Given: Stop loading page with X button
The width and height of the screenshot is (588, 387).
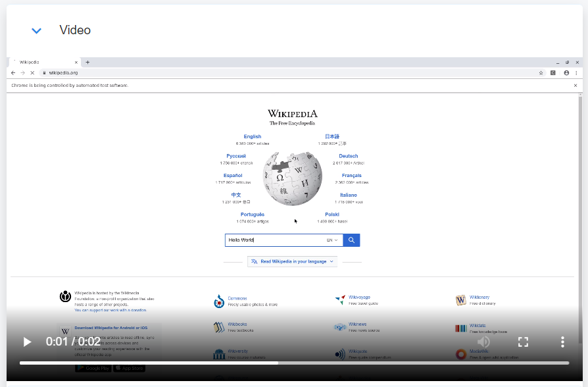Looking at the screenshot, I should click(x=32, y=73).
